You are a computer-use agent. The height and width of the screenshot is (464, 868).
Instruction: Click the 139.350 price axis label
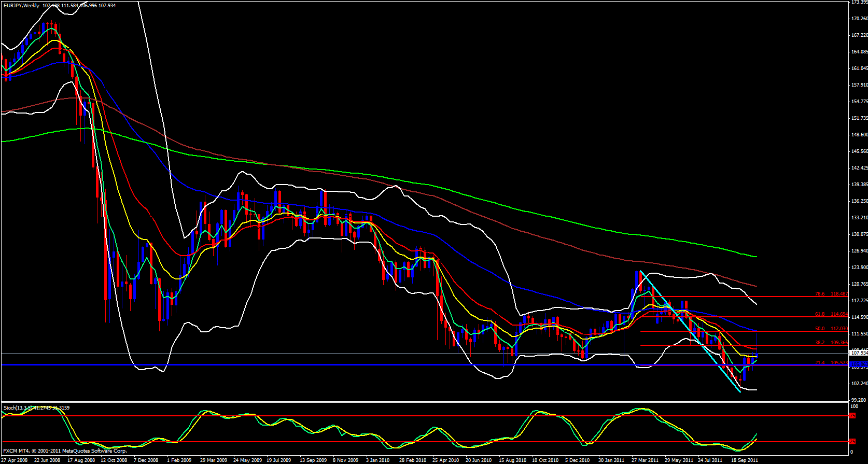(859, 185)
